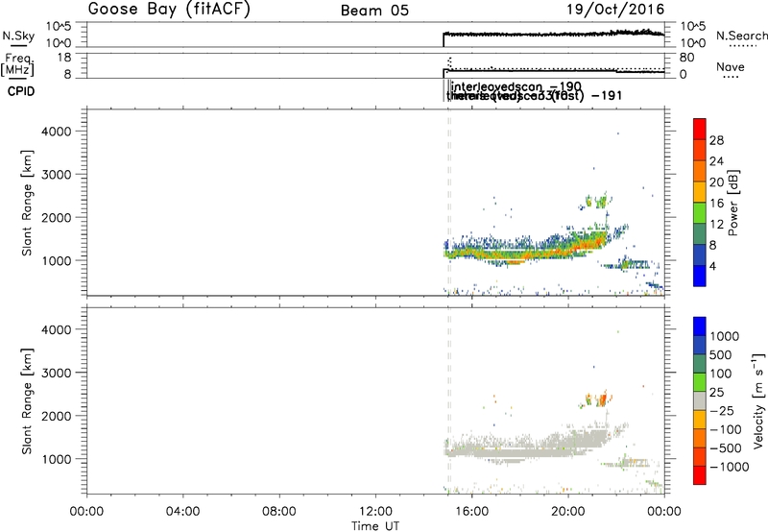Click the '-1000' velocity colorbar value
The height and width of the screenshot is (532, 768).
(x=729, y=467)
